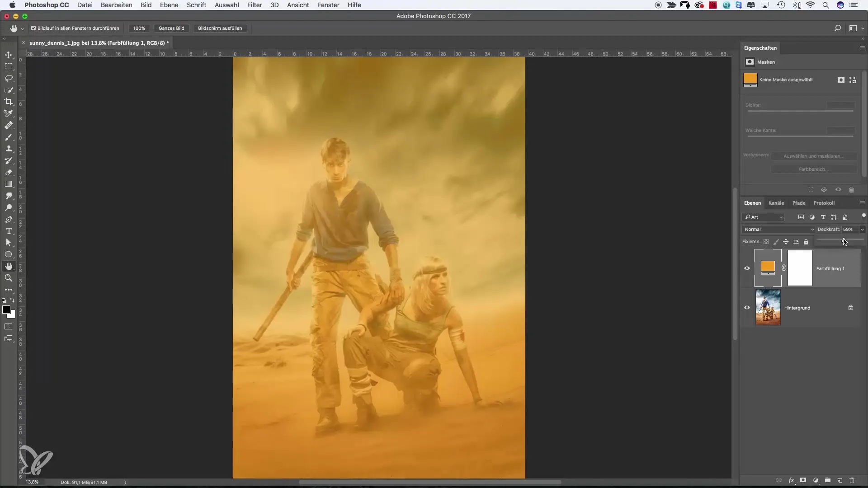This screenshot has height=488, width=868.
Task: Expand the collapsed toolbar chevrons
Action: pos(4,39)
